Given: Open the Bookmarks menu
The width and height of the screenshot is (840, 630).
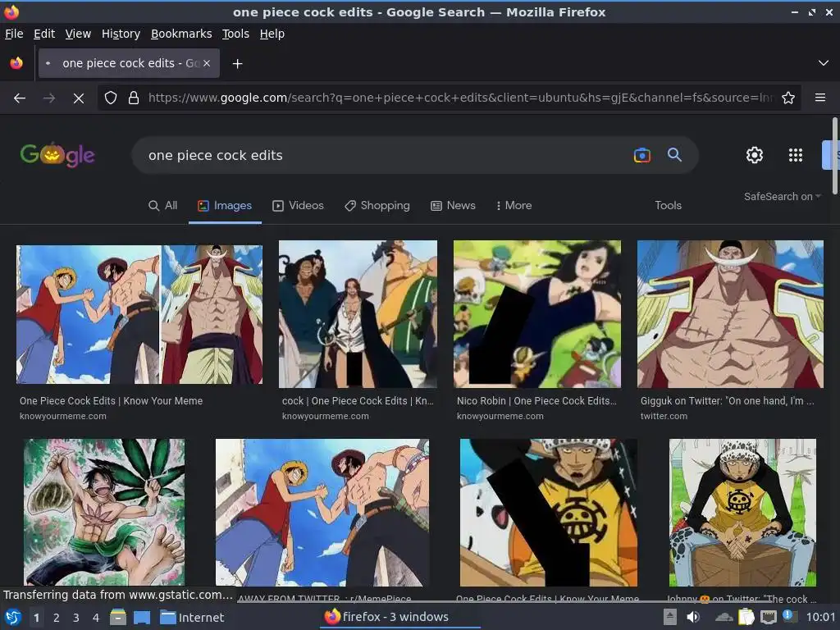Looking at the screenshot, I should [x=181, y=34].
